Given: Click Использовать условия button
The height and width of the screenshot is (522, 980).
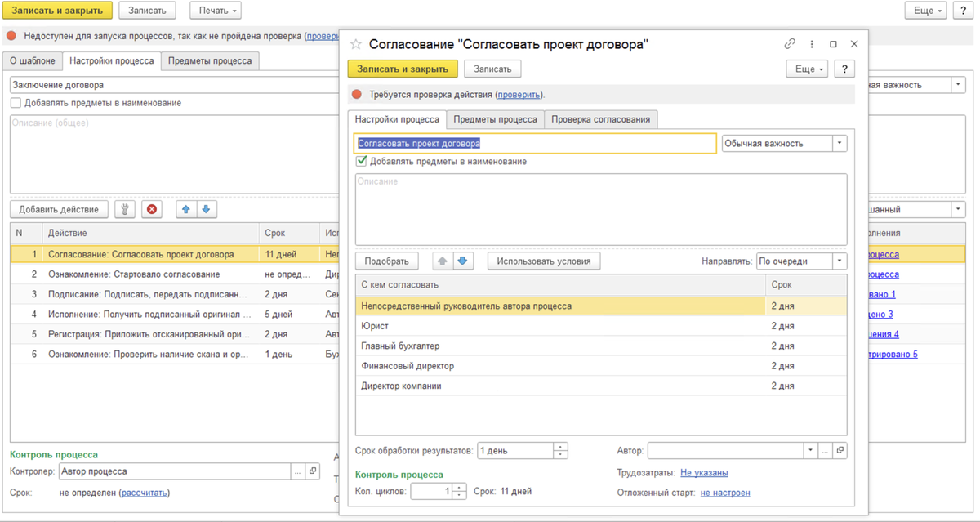Looking at the screenshot, I should click(544, 261).
